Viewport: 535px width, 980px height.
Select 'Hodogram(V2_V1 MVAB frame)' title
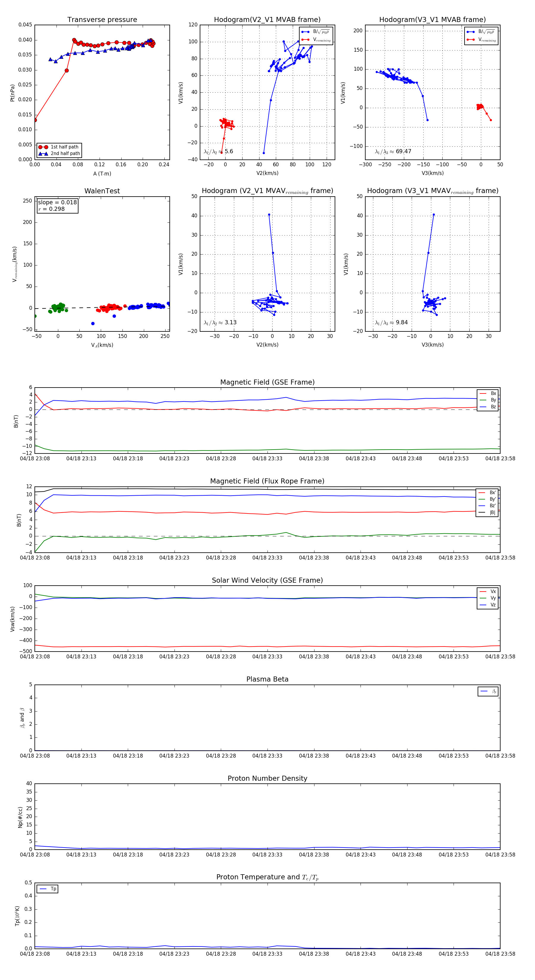(x=267, y=19)
